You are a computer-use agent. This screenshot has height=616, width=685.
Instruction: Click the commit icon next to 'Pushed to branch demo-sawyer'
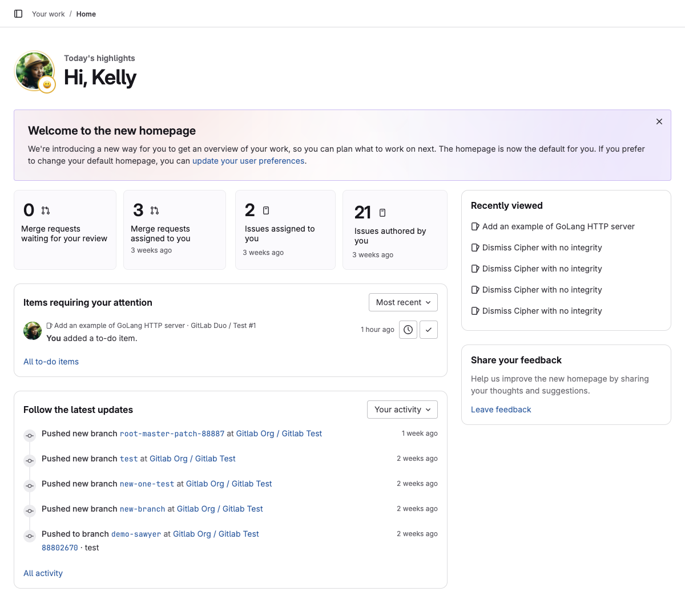coord(30,536)
